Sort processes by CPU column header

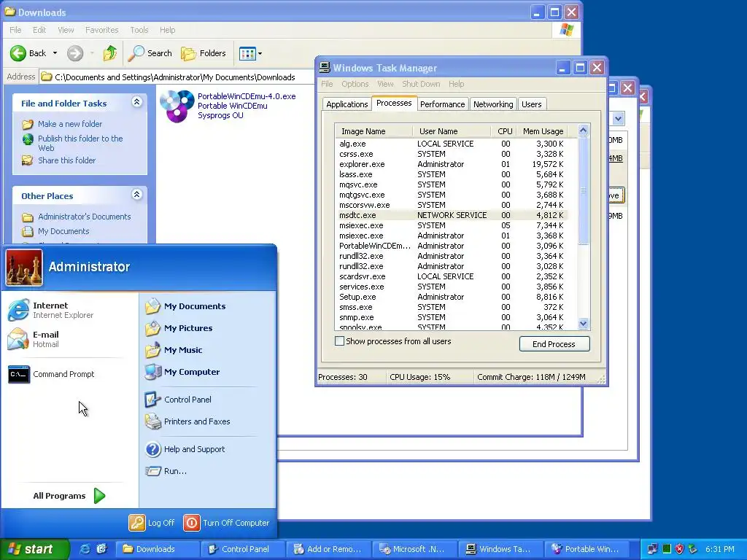[x=503, y=131]
